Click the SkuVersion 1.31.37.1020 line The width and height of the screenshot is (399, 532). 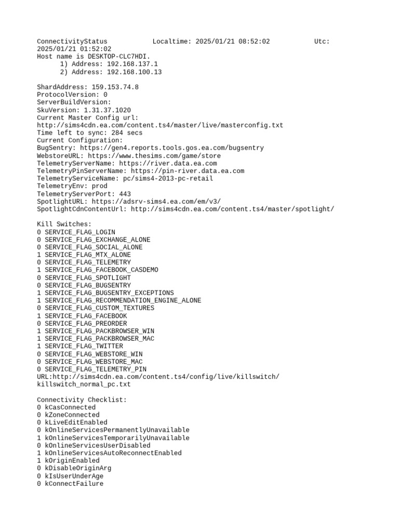[84, 110]
